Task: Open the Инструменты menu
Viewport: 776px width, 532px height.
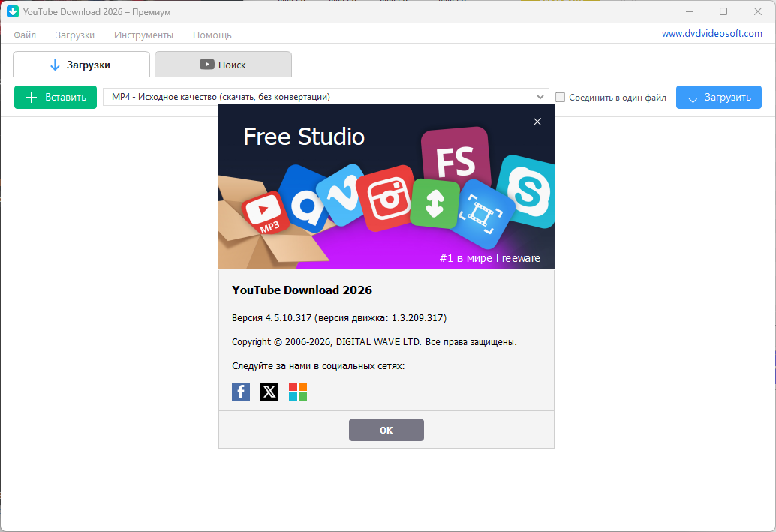Action: pyautogui.click(x=143, y=35)
